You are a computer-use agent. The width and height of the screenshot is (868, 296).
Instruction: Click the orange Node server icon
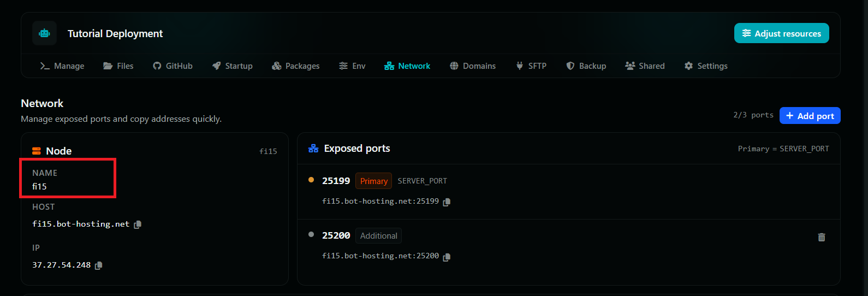pos(37,151)
